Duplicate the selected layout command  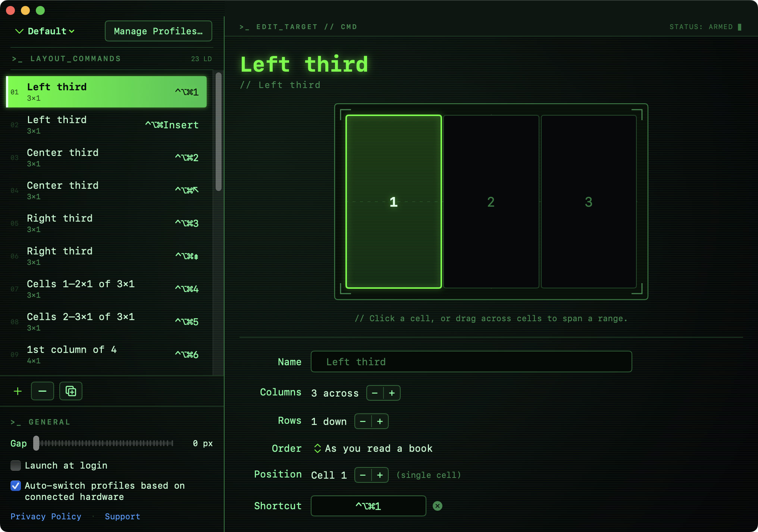[71, 391]
